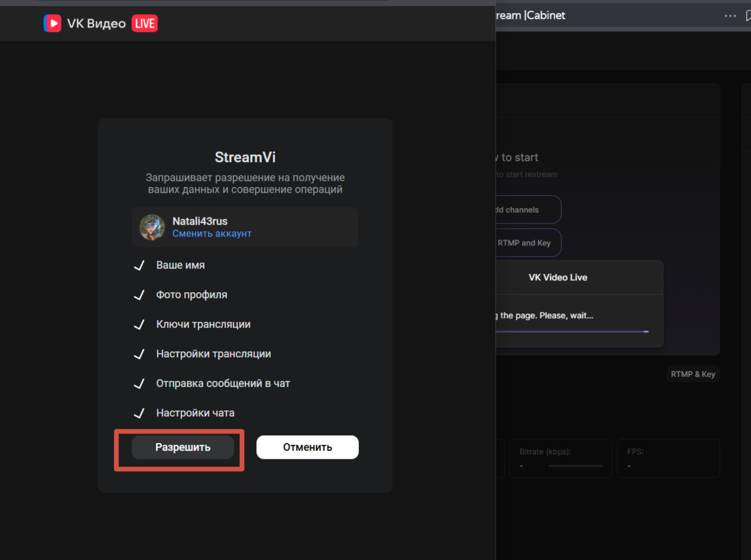Click the Фото профиля permission text
This screenshot has width=751, height=560.
coord(192,295)
